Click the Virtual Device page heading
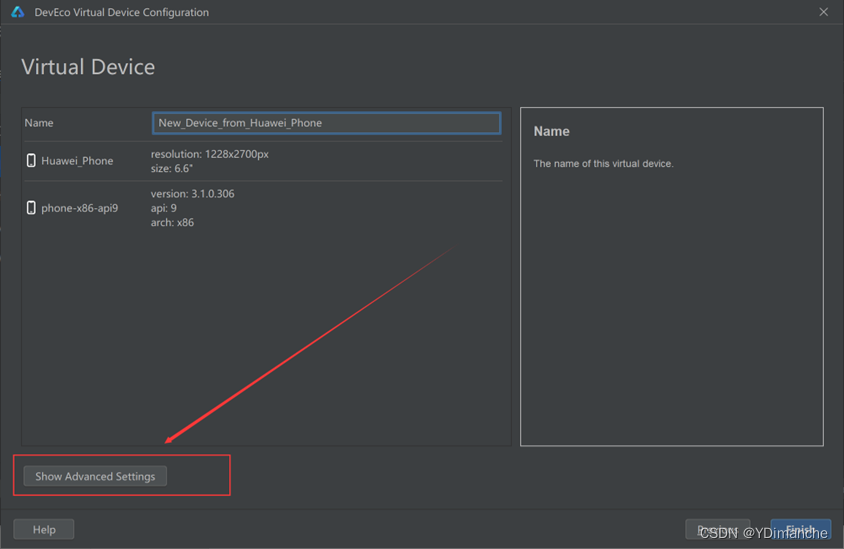Viewport: 844px width, 549px height. [88, 67]
